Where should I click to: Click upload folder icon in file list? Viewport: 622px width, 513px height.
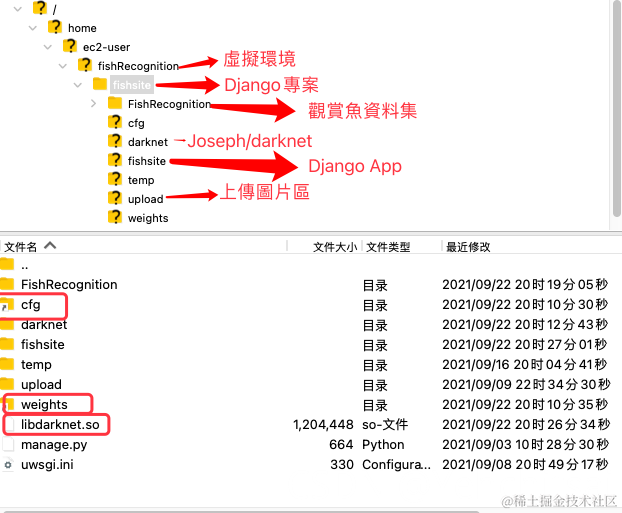(x=7, y=384)
